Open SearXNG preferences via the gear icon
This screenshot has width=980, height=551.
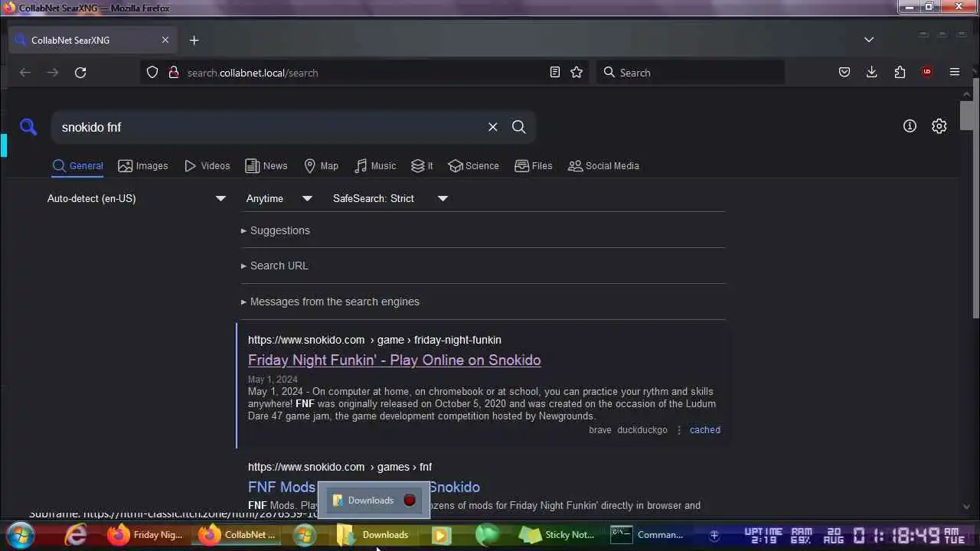pos(939,126)
